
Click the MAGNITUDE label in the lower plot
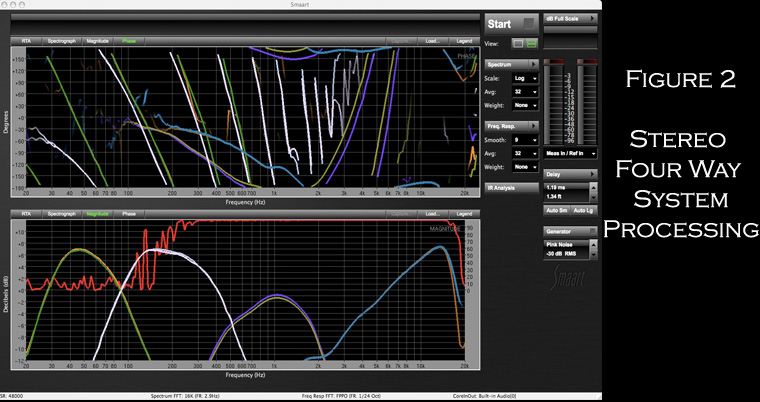pos(445,228)
